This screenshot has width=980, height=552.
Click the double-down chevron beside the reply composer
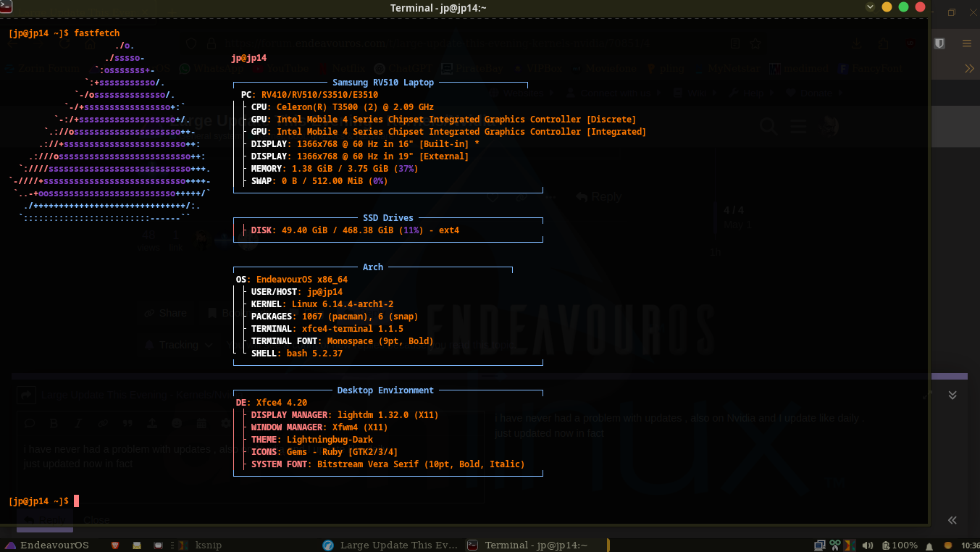(x=952, y=395)
